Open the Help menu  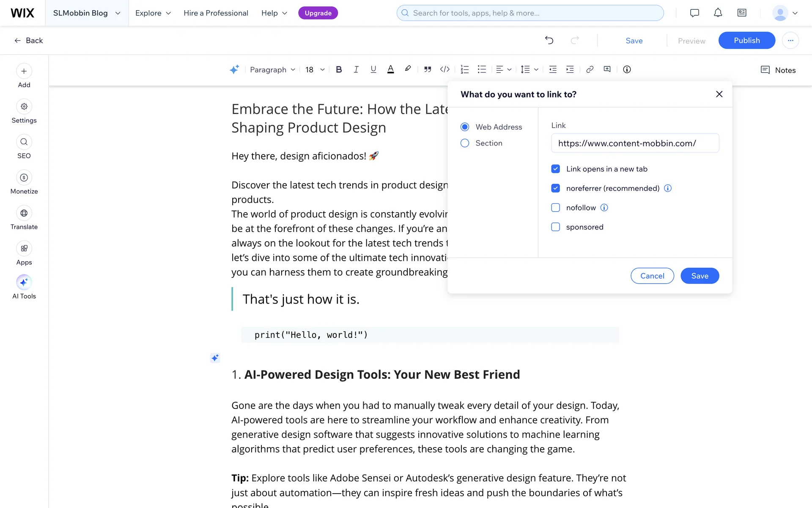tap(274, 13)
